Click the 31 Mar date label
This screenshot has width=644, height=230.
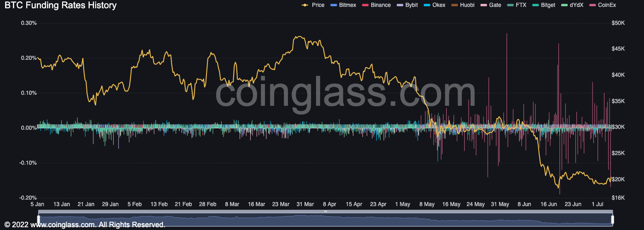click(305, 204)
